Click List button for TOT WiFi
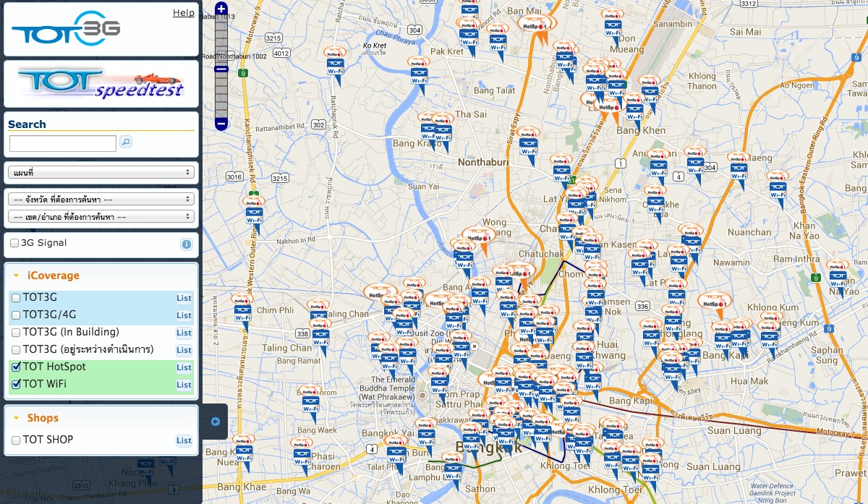Image resolution: width=868 pixels, height=504 pixels. pos(184,385)
